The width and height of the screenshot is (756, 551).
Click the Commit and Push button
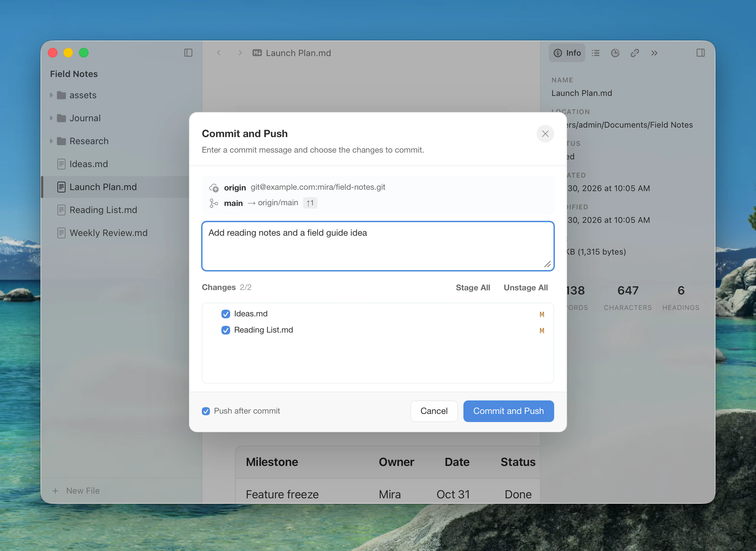[509, 411]
